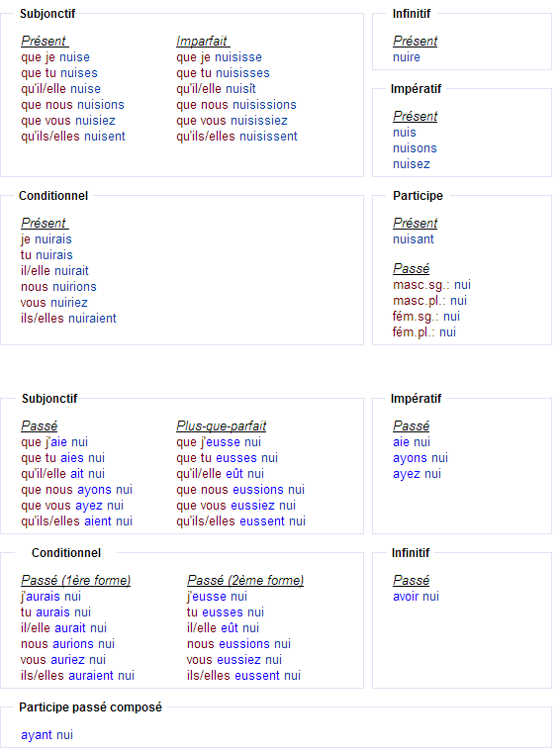Open 'masc.sg.: nui' past participle
This screenshot has height=753, width=560.
431,285
